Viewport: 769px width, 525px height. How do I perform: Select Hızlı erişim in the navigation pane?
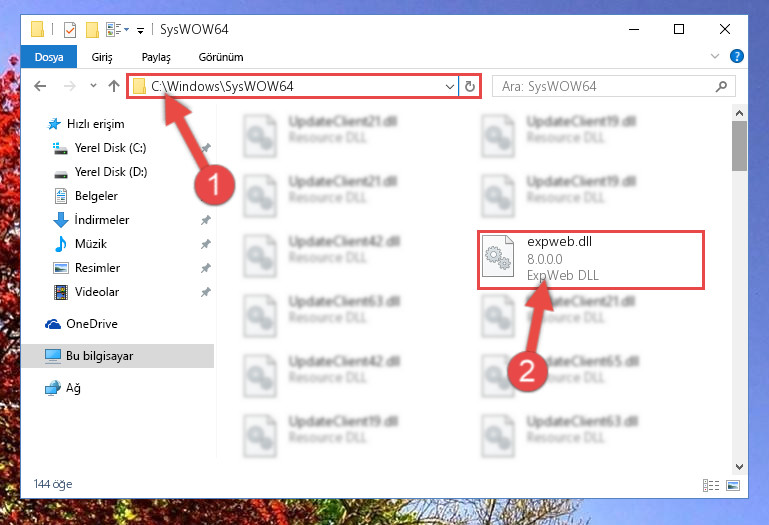[95, 124]
